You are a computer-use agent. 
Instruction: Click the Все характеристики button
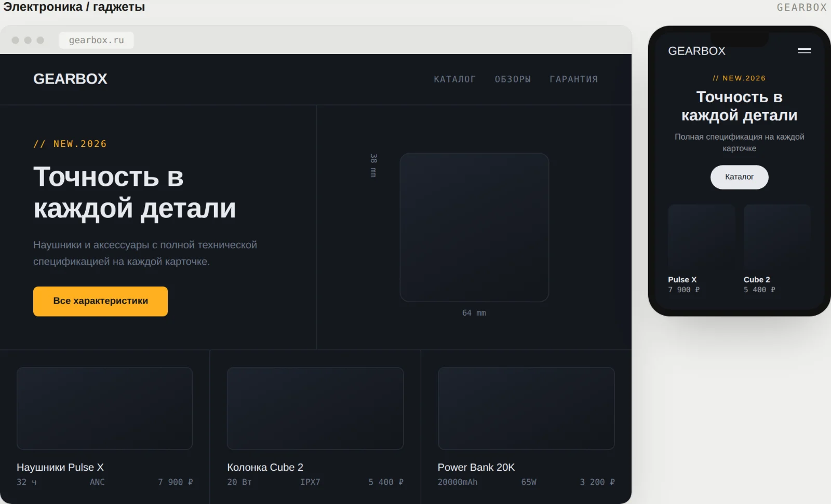[x=100, y=301]
